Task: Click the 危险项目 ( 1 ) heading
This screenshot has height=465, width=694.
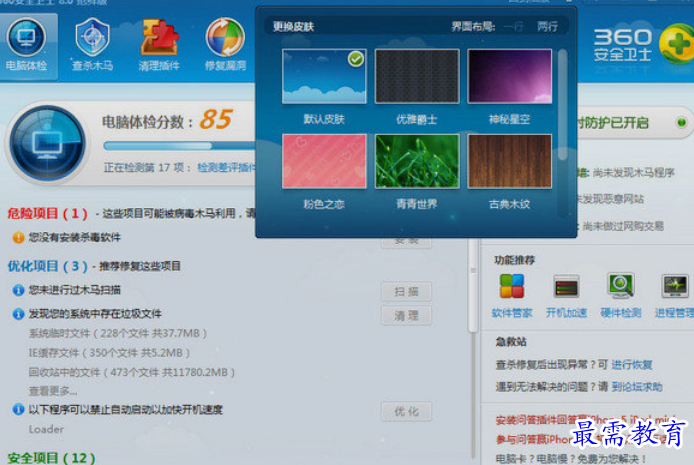Action: (47, 214)
